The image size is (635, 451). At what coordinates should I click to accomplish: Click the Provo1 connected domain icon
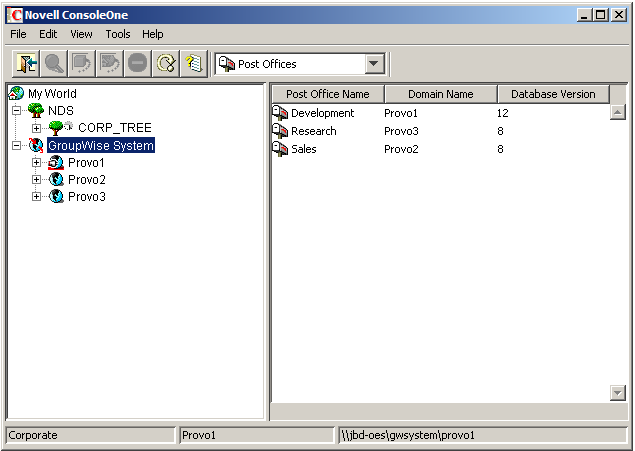point(56,162)
